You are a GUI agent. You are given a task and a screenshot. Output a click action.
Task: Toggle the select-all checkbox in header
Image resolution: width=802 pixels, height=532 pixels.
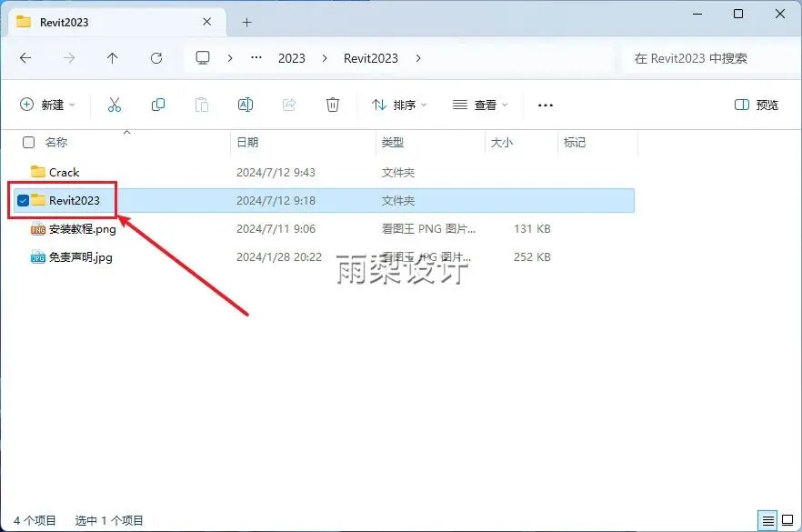click(x=29, y=142)
